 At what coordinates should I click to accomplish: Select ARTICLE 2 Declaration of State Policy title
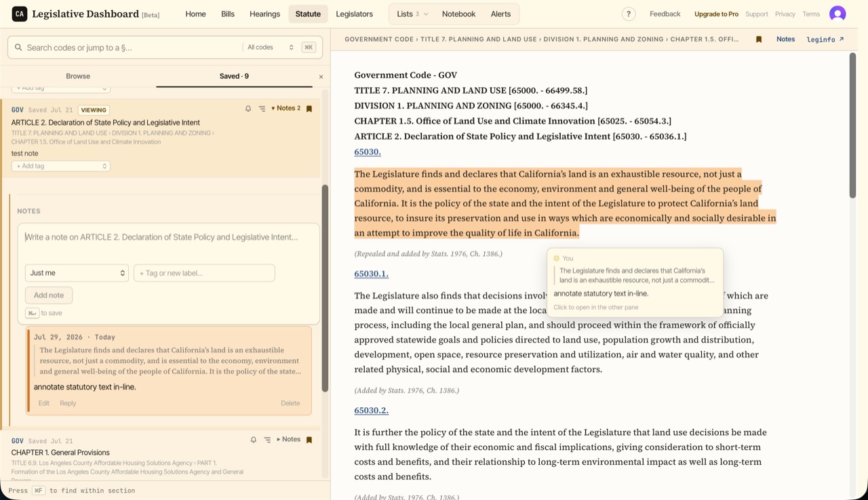coord(106,123)
